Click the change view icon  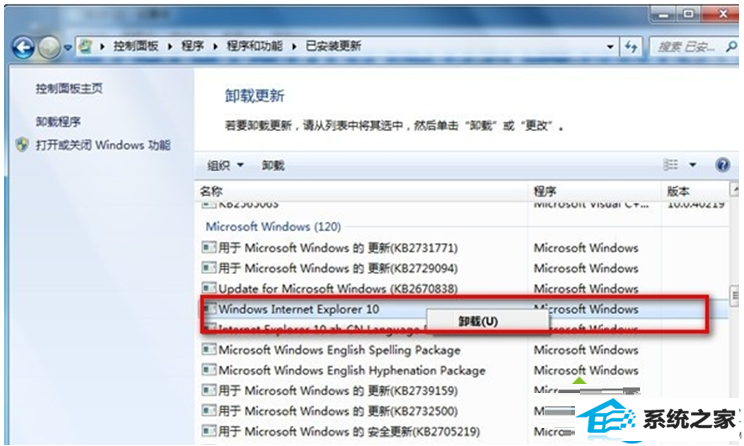[x=670, y=165]
